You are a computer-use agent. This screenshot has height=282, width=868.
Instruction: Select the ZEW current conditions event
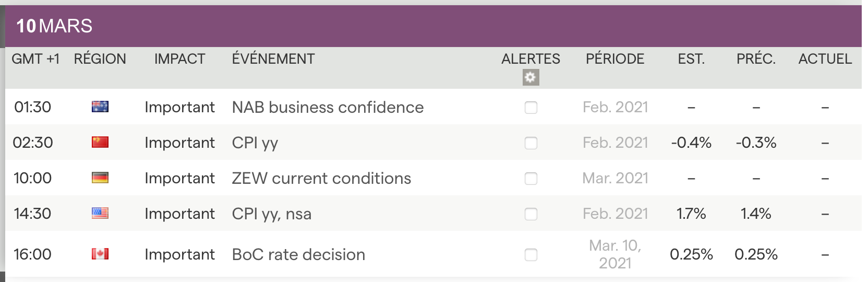pyautogui.click(x=321, y=178)
